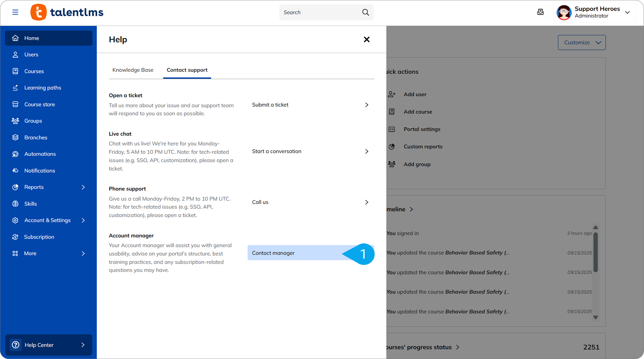The width and height of the screenshot is (644, 359).
Task: Open Skills from the sidebar
Action: coord(30,204)
